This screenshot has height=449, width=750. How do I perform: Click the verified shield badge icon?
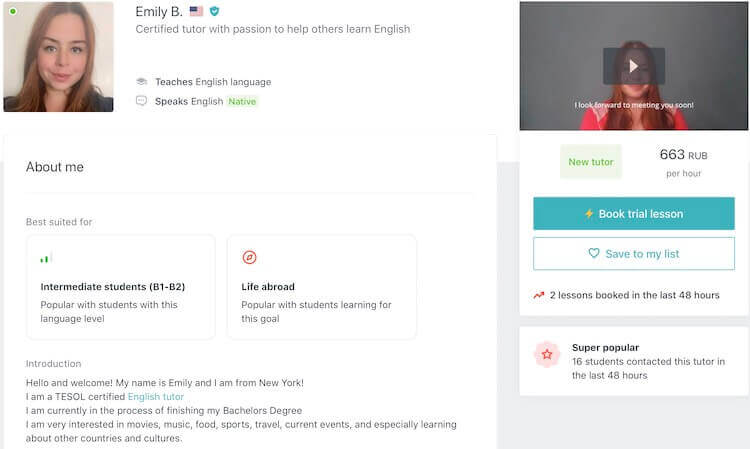pos(214,12)
